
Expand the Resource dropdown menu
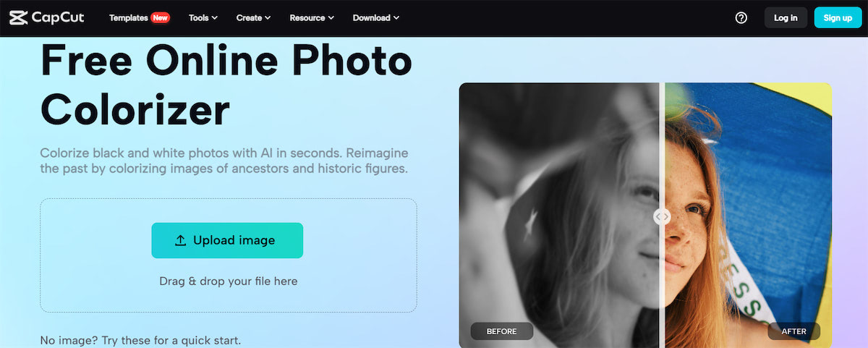(x=312, y=18)
